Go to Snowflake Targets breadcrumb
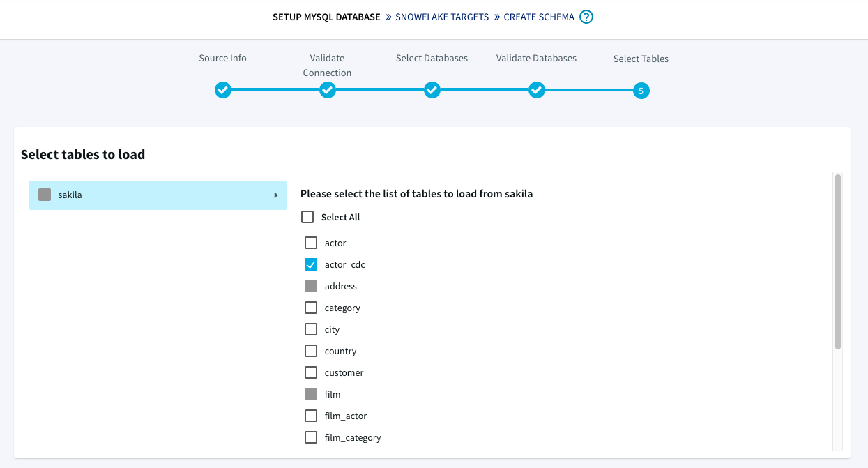Viewport: 868px width, 468px height. (442, 17)
